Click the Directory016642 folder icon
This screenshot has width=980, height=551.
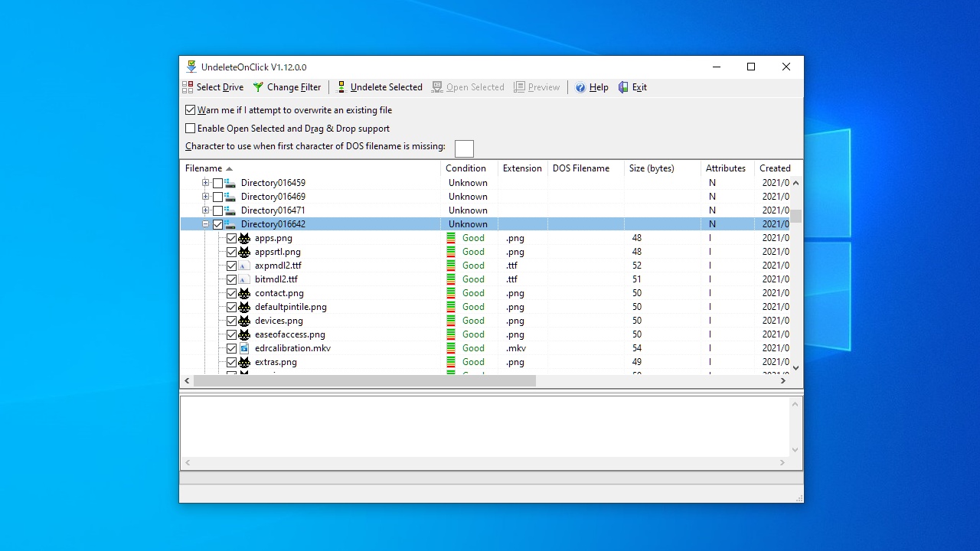(230, 224)
